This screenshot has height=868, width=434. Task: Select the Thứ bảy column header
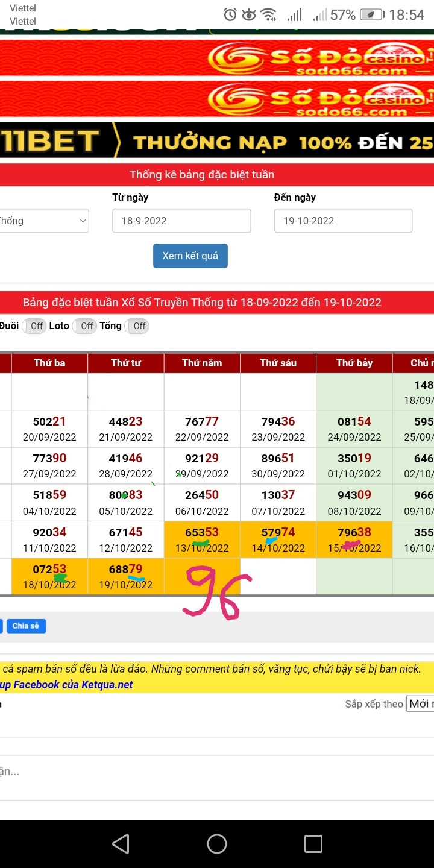(354, 363)
